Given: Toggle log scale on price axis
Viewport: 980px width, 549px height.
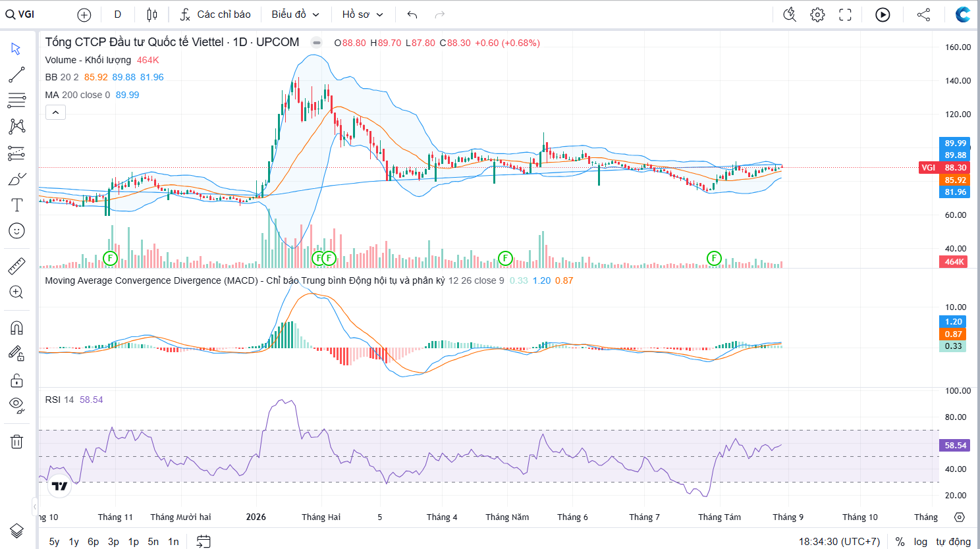Looking at the screenshot, I should tap(920, 541).
